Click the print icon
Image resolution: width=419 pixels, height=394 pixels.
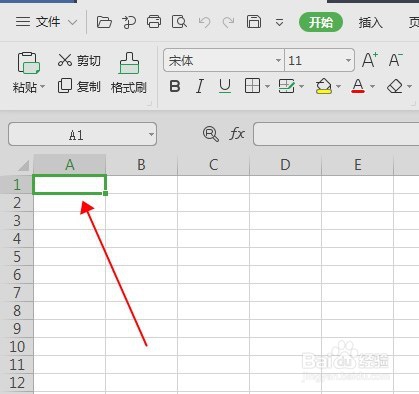[154, 22]
